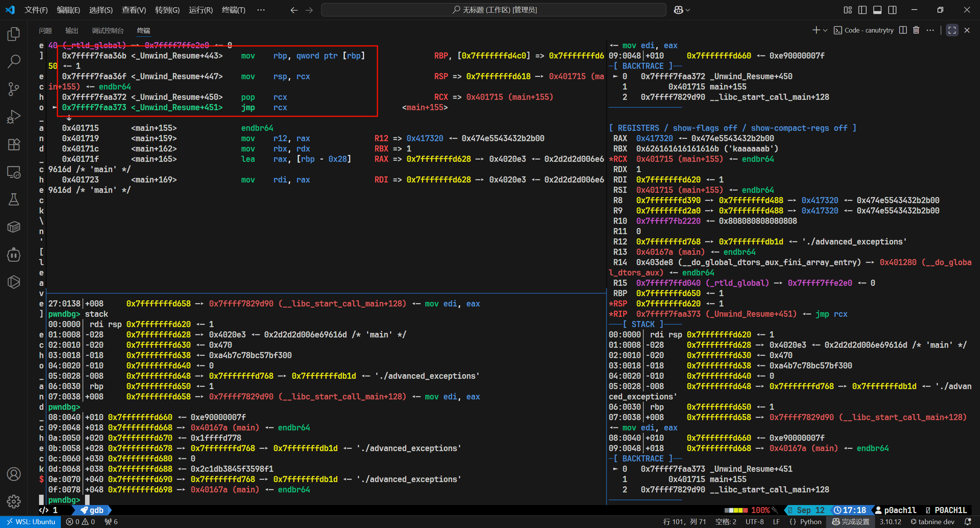Toggle the primary side bar layout button
Screen dimensions: 980x528
(x=862, y=10)
